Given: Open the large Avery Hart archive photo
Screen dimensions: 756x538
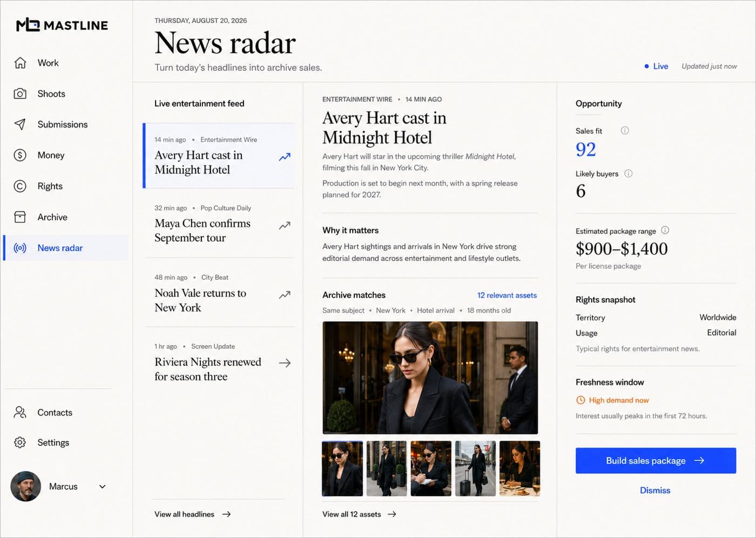Looking at the screenshot, I should click(x=430, y=378).
